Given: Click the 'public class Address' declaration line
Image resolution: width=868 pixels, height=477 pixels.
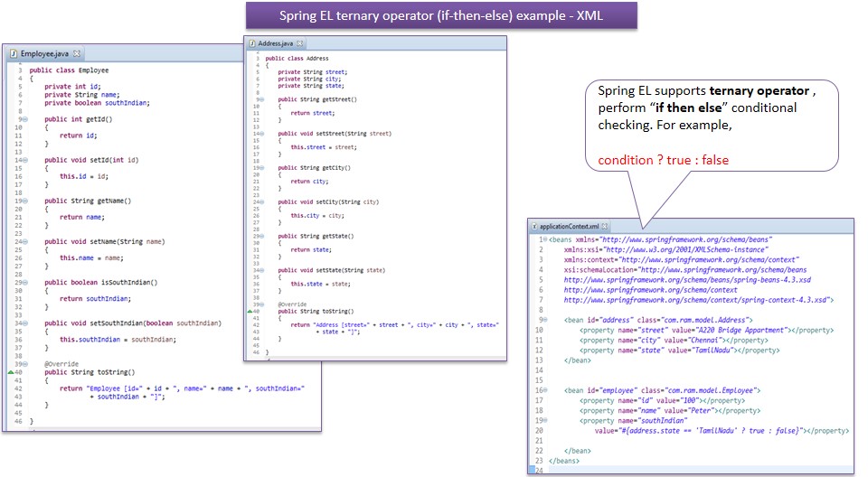Looking at the screenshot, I should click(x=297, y=58).
